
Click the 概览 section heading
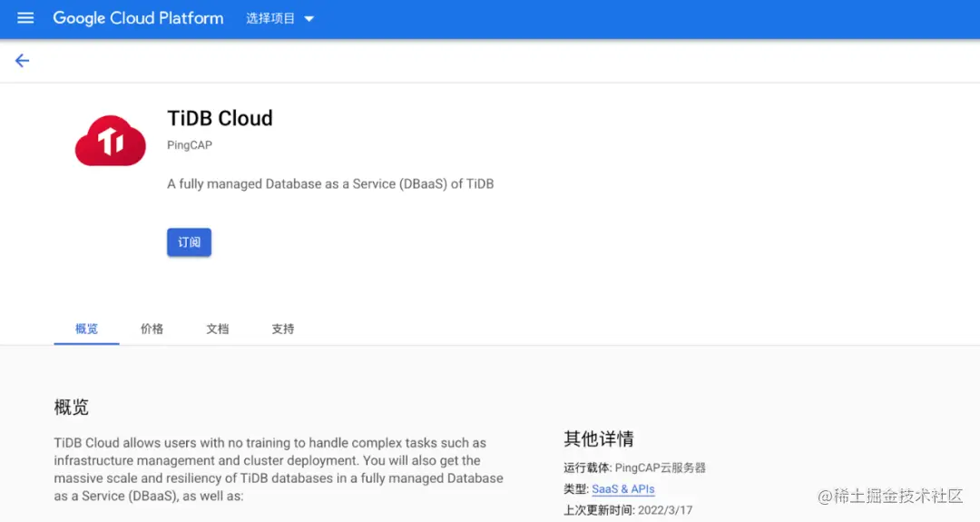point(72,407)
